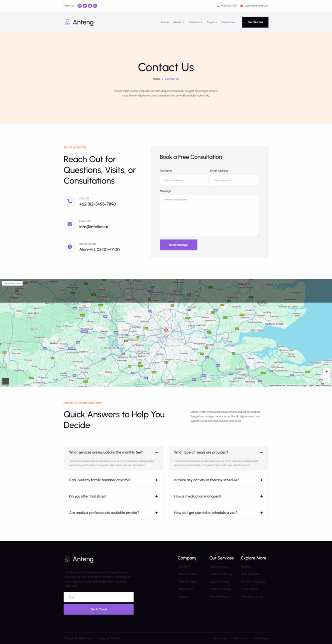Go to About us menu item

178,22
